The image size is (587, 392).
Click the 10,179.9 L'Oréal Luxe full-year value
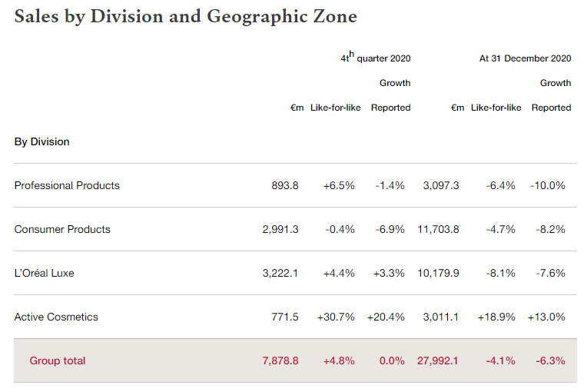tap(438, 273)
